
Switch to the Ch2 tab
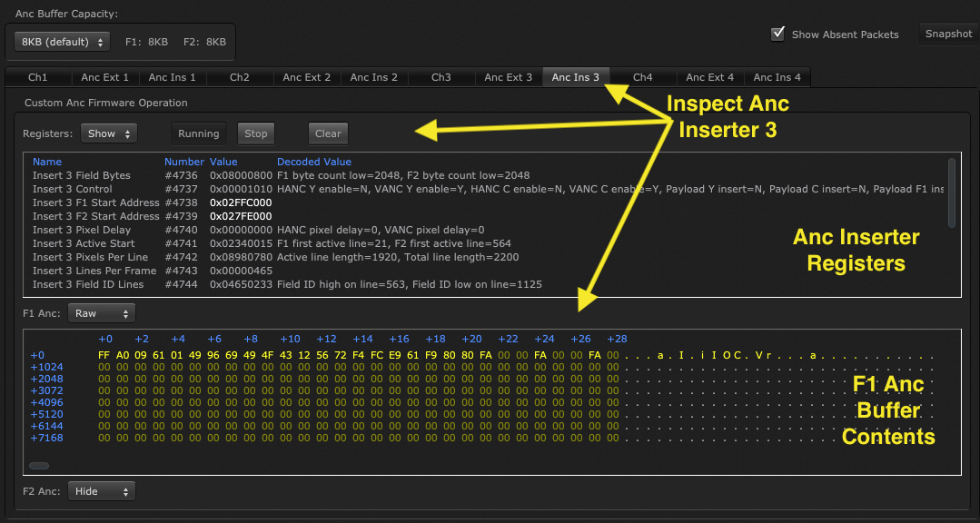point(240,77)
